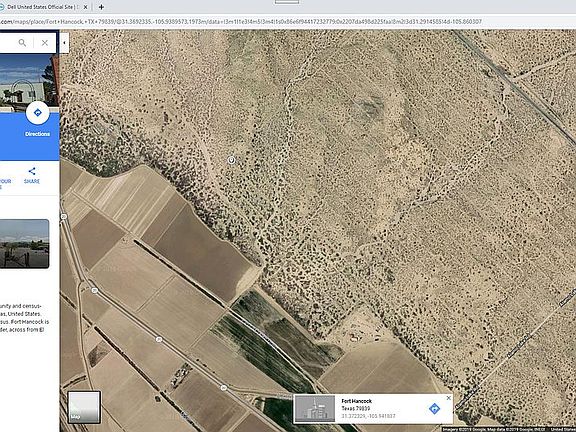
Task: Click the Share icon
Action: [x=32, y=171]
